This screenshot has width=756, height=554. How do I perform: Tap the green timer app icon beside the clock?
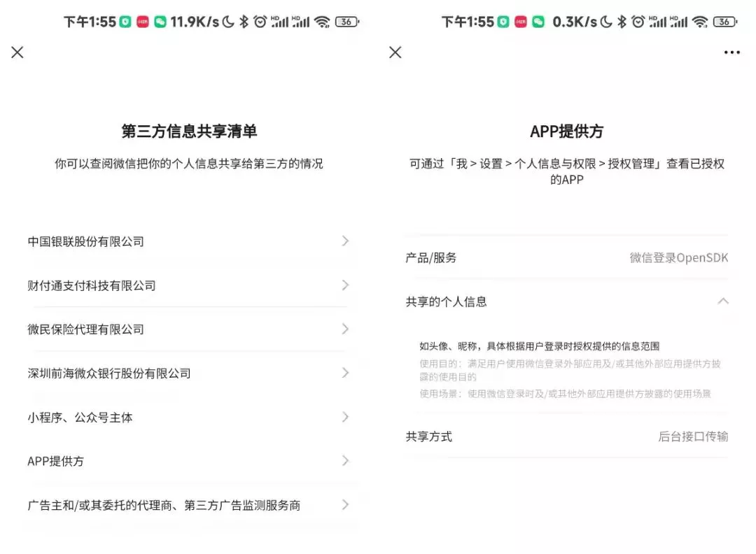[x=126, y=22]
